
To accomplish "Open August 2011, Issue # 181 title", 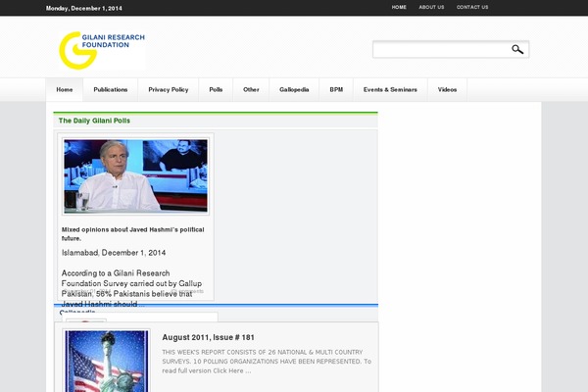I will pos(209,337).
